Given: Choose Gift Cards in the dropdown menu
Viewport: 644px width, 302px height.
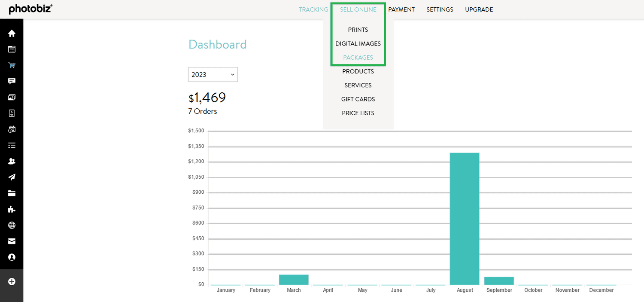Looking at the screenshot, I should (x=358, y=99).
